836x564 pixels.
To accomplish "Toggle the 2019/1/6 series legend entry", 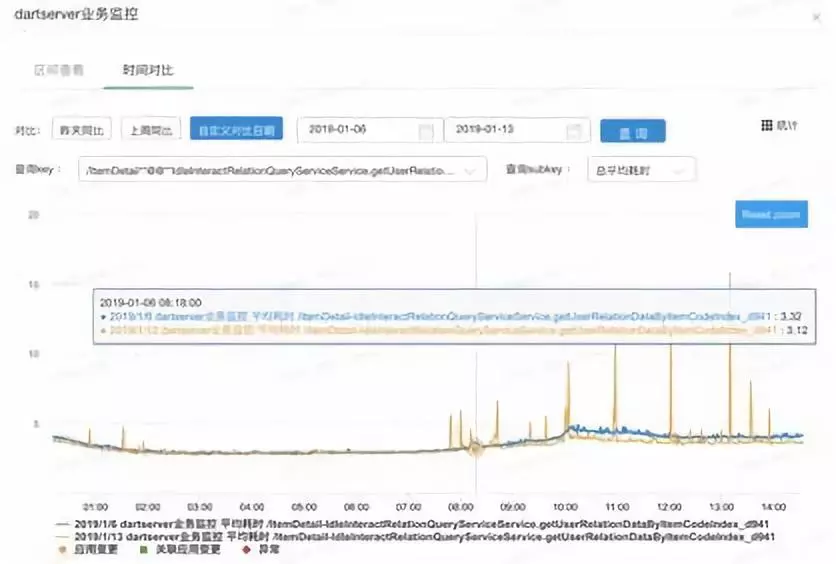I will pos(412,524).
